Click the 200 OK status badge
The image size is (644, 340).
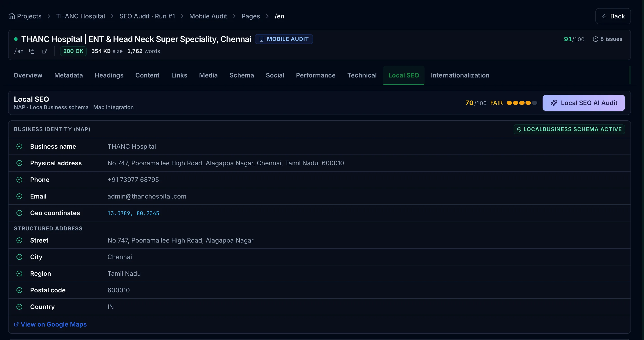(73, 51)
